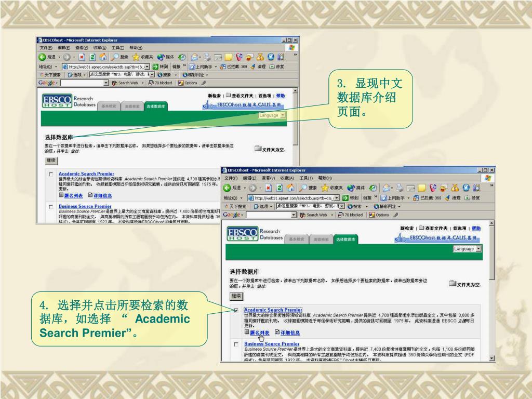Image resolution: width=532 pixels, height=399 pixels.
Task: Click the 帮助 link at the top of the front window's page
Action: [x=476, y=229]
